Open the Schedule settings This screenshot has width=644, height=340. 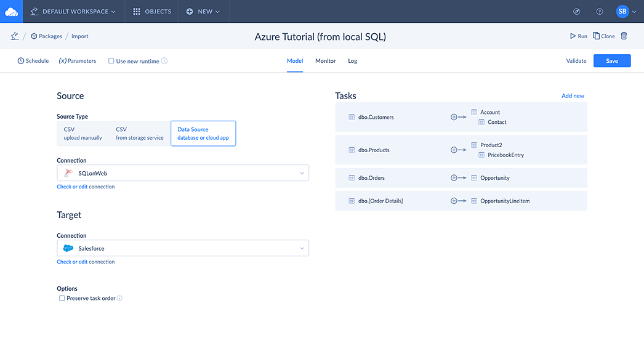click(x=33, y=61)
